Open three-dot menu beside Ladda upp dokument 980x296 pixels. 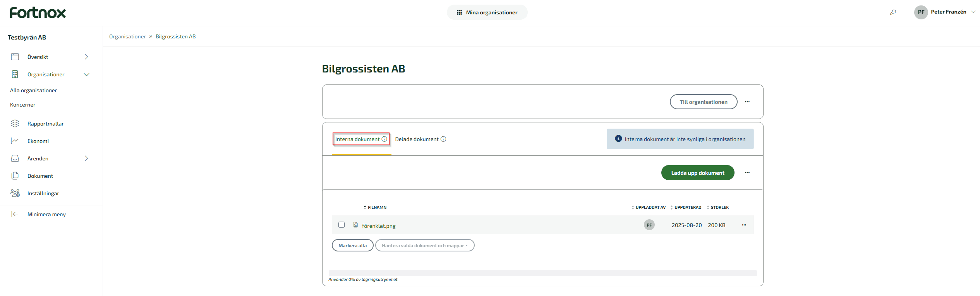coord(747,173)
